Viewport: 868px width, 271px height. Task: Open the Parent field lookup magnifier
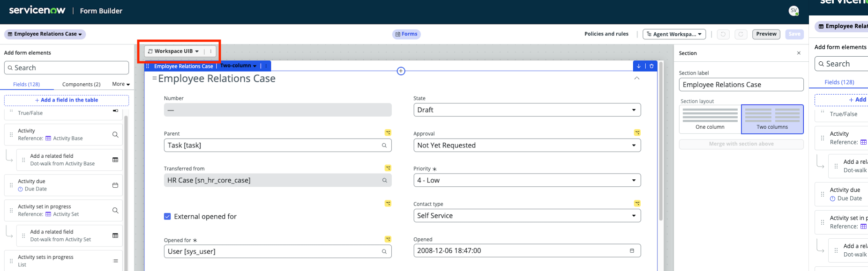(384, 146)
